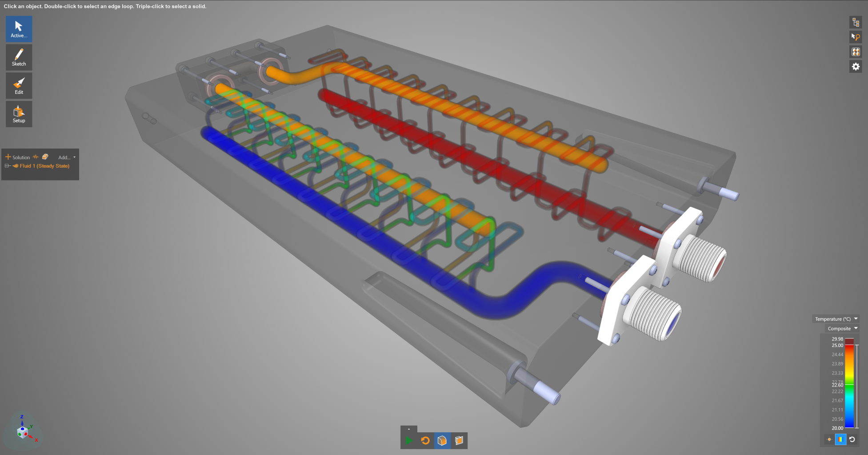Open the model tree panel icon
This screenshot has width=868, height=455.
(x=856, y=22)
